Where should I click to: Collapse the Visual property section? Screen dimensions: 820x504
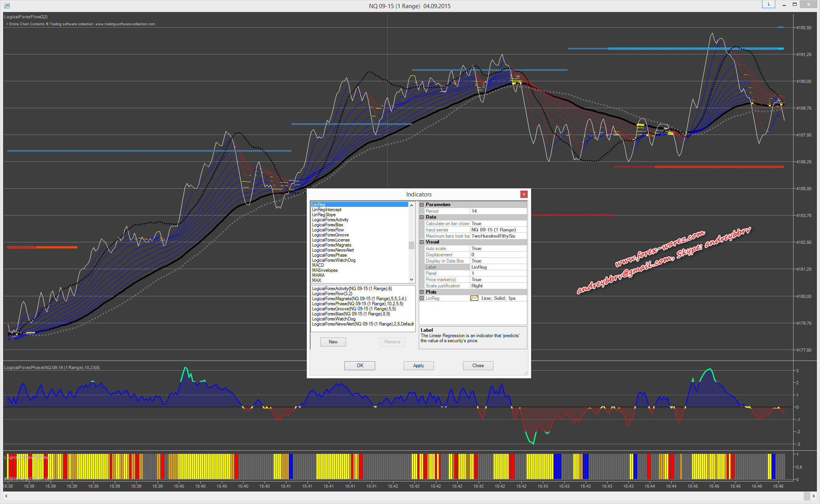tap(422, 242)
